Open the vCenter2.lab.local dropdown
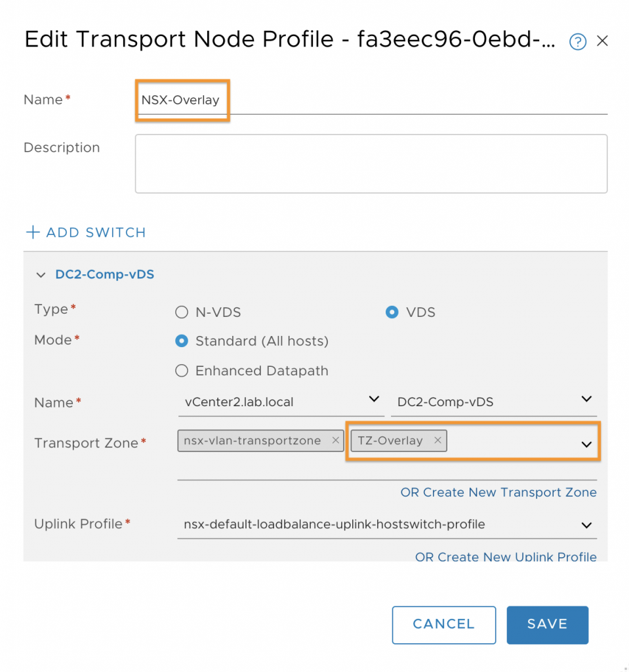 pos(281,402)
